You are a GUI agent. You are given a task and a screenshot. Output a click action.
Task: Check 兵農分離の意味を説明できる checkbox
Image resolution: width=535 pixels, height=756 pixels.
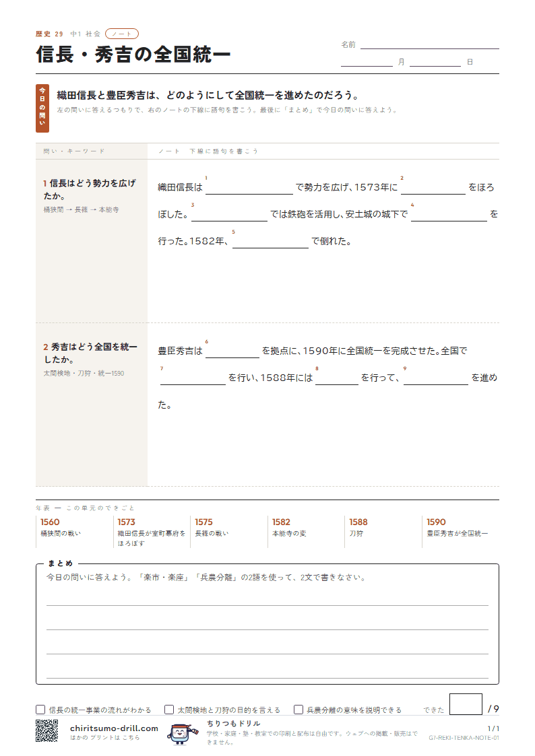pos(298,710)
